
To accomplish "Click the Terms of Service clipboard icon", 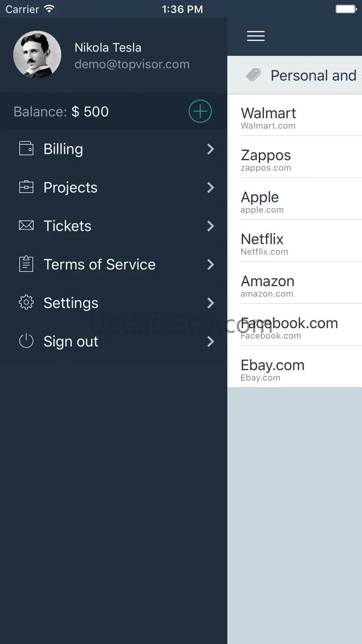I will [26, 264].
